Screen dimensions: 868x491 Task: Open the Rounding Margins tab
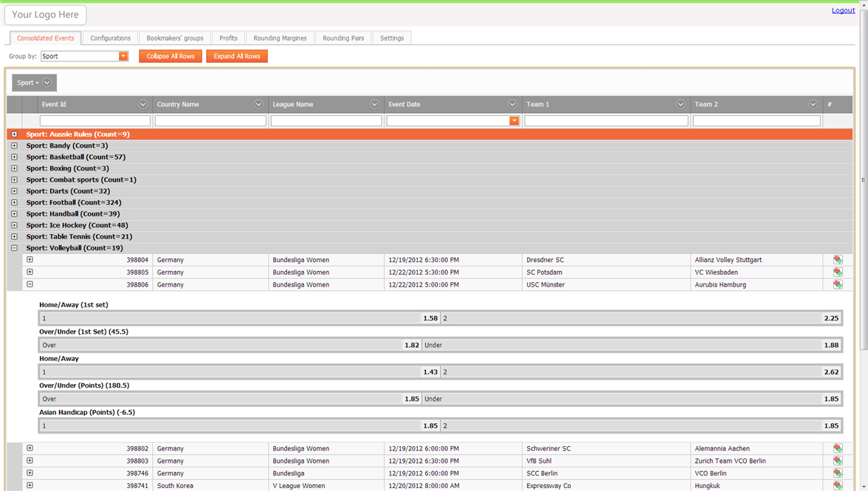point(280,38)
